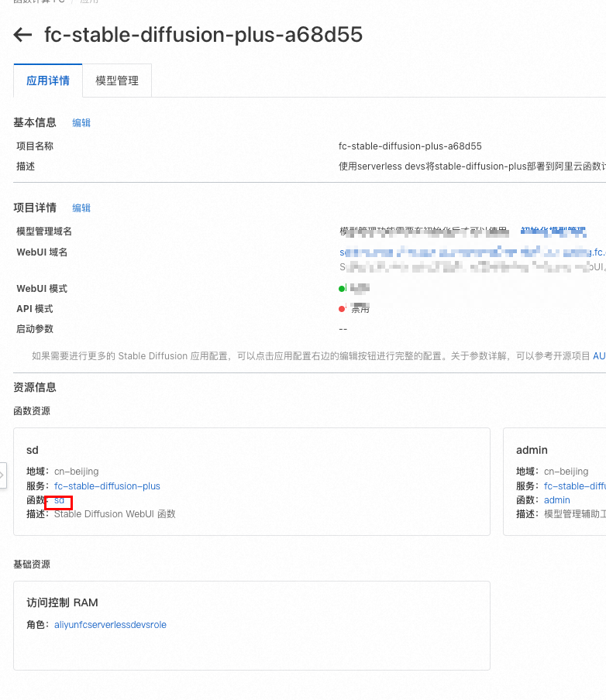This screenshot has height=700, width=606.
Task: Expand the collapsed side panel handle
Action: tap(2, 475)
